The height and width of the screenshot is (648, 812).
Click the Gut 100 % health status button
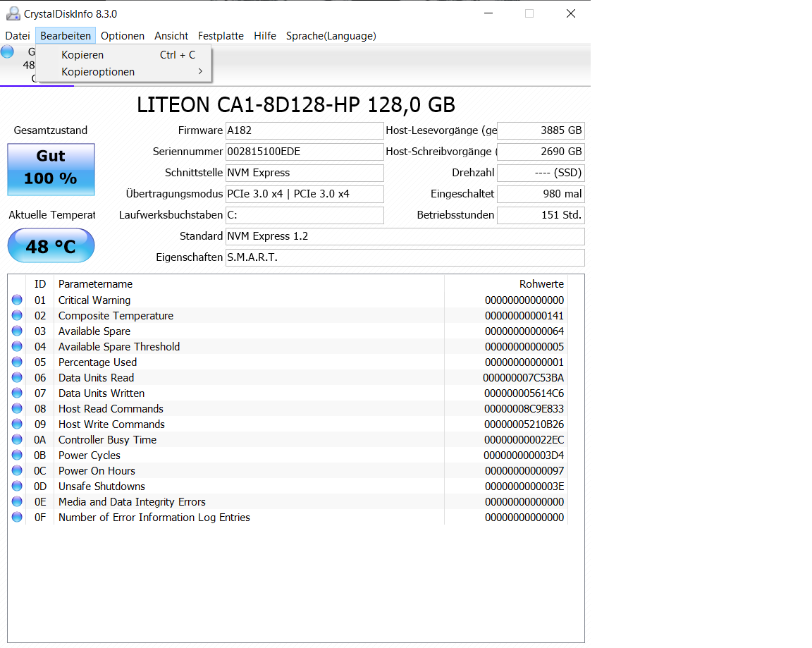[x=51, y=169]
